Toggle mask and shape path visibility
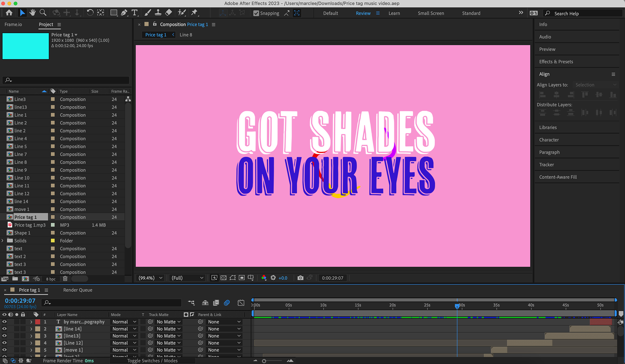Image resolution: width=625 pixels, height=364 pixels. click(232, 278)
